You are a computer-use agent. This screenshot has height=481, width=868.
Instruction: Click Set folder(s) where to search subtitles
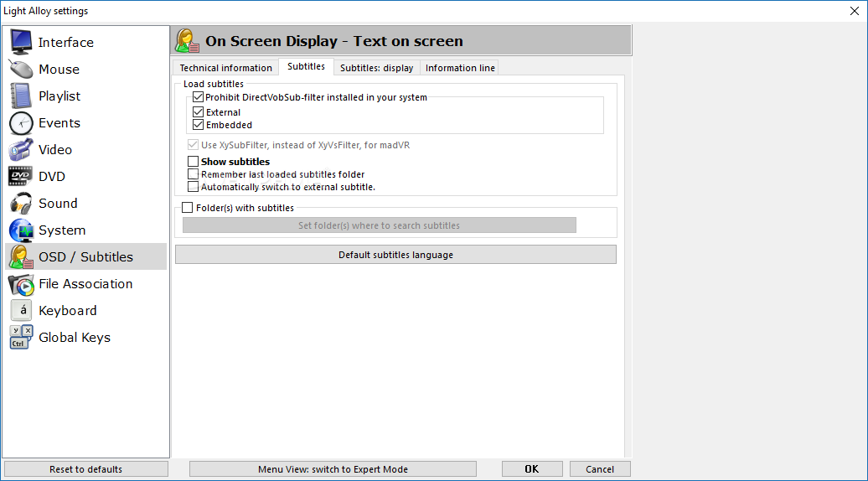point(380,225)
